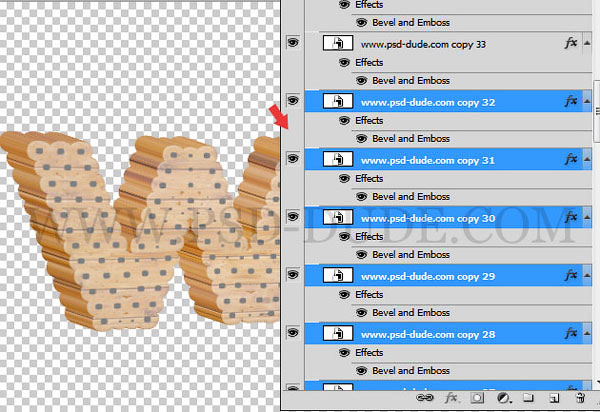Viewport: 600px width, 412px height.
Task: Select layer name 'www.psd-dude.com copy 28'
Action: click(x=428, y=335)
